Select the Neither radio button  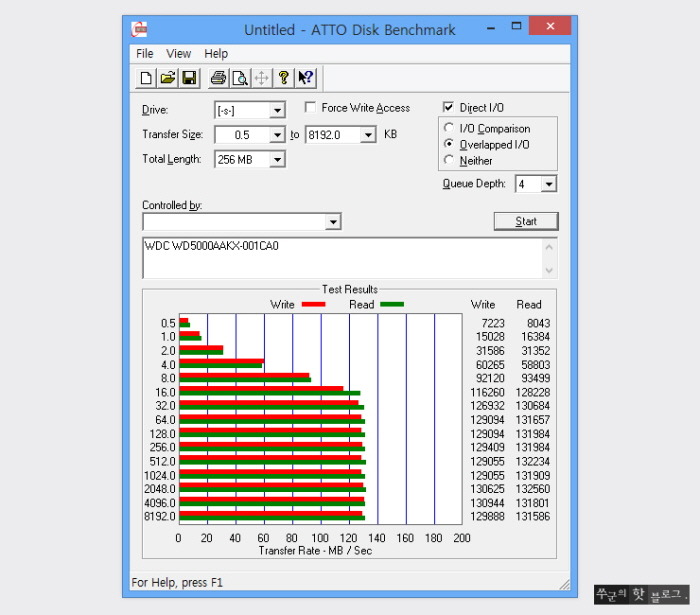(x=449, y=160)
